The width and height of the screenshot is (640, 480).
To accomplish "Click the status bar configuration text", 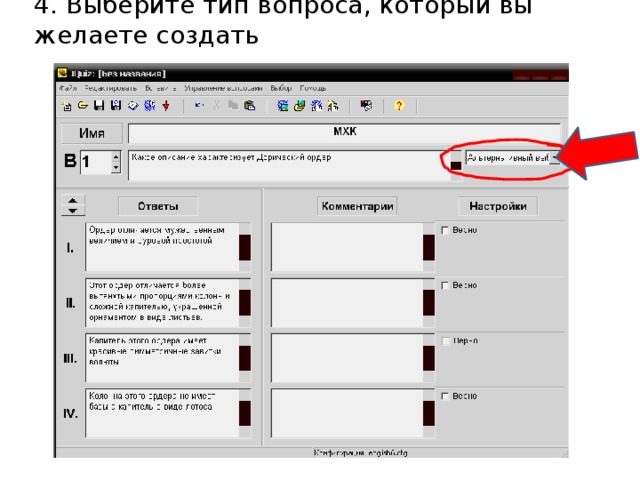I will pyautogui.click(x=360, y=453).
